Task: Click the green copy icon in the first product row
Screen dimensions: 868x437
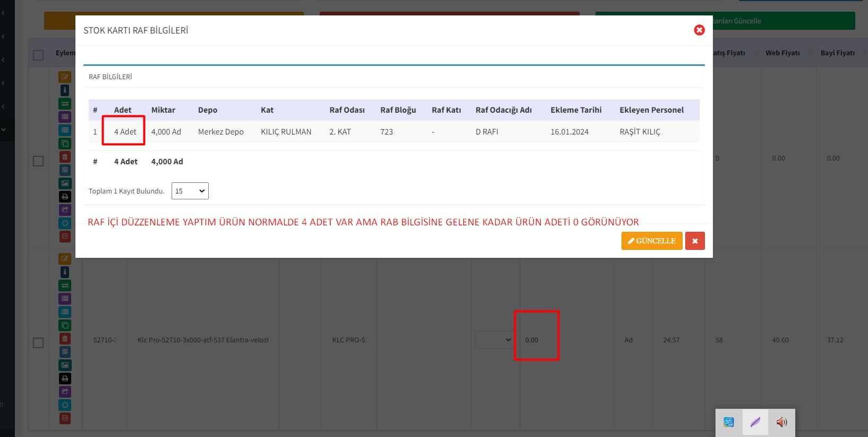Action: point(65,144)
